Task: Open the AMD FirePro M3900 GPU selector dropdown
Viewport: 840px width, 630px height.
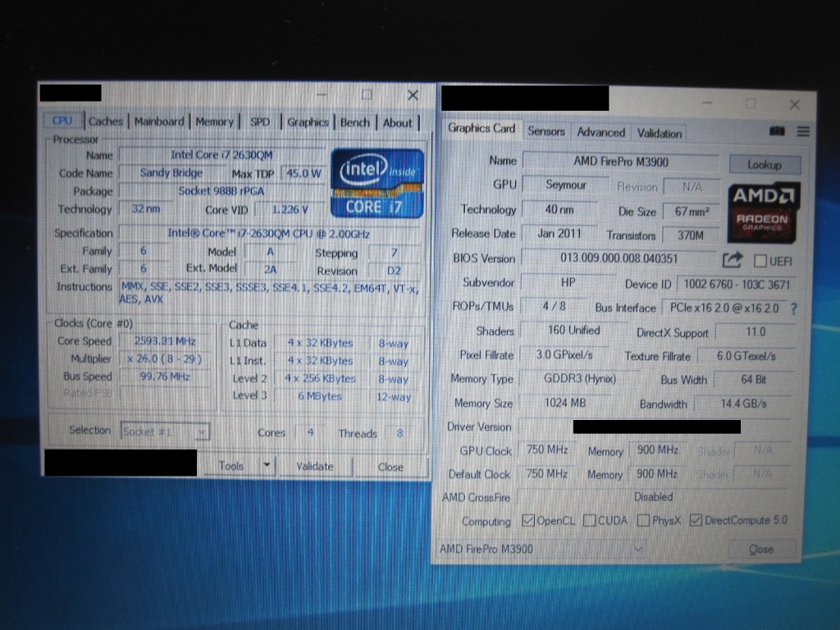Action: pos(541,549)
